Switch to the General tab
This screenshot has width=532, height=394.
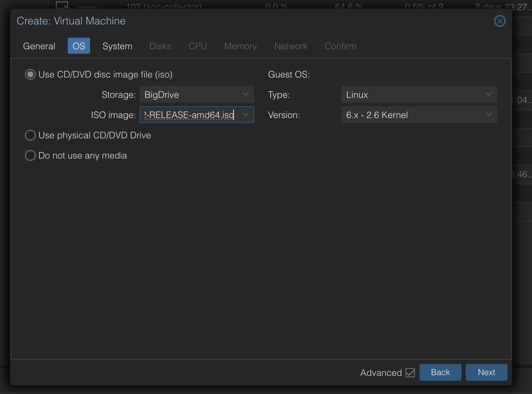click(x=39, y=46)
